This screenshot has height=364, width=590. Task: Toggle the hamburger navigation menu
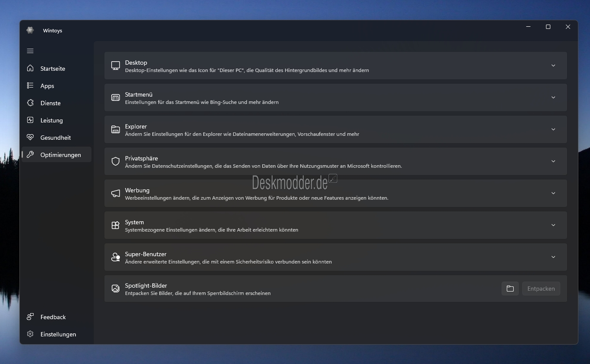(30, 51)
